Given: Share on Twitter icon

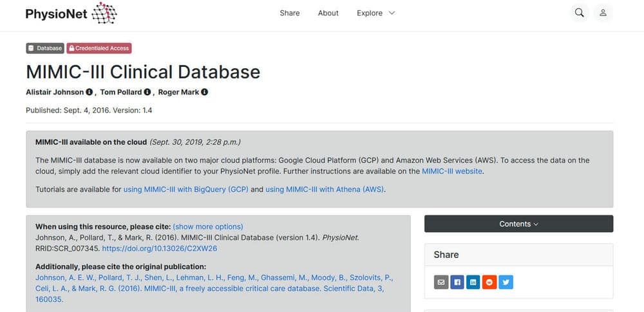Looking at the screenshot, I should point(506,282).
